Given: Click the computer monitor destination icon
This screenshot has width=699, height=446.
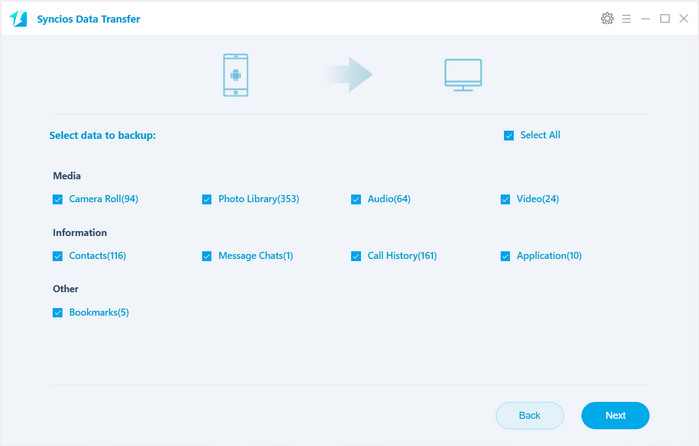Looking at the screenshot, I should click(x=463, y=75).
